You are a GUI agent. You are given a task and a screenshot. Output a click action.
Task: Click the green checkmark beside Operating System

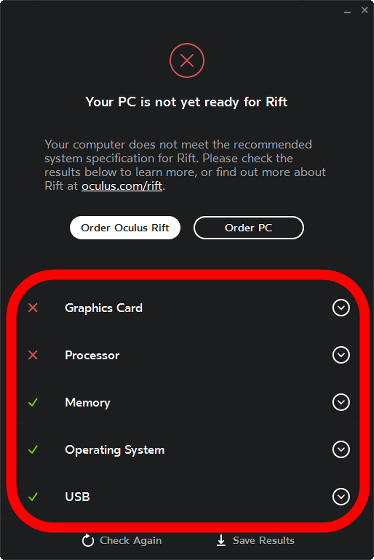coord(33,450)
